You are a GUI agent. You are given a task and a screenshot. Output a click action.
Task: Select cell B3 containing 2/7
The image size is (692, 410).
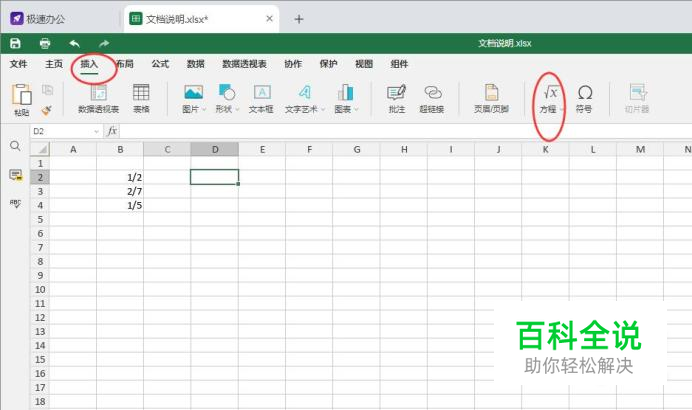tap(120, 192)
